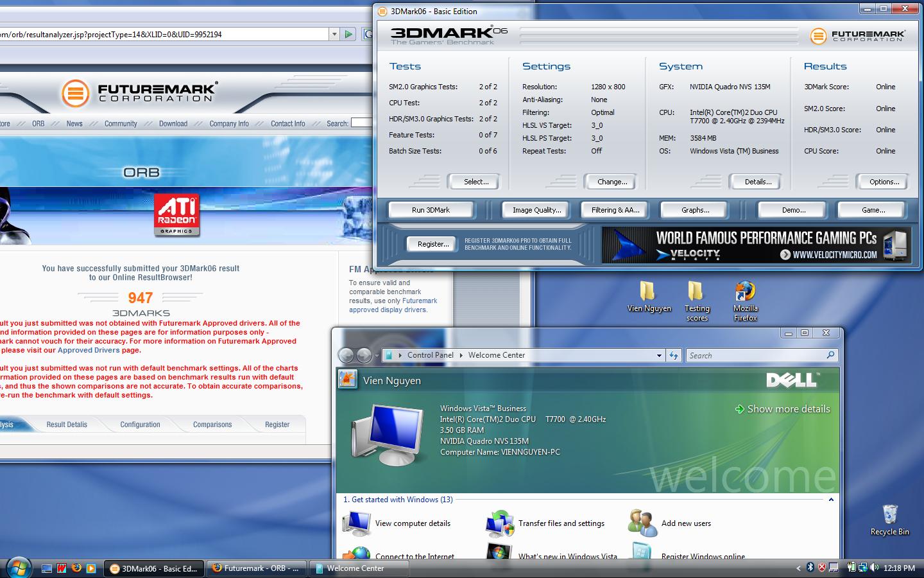Expand Control Panel breadcrumb arrow
Viewport: 924px width, 578px height.
click(461, 355)
